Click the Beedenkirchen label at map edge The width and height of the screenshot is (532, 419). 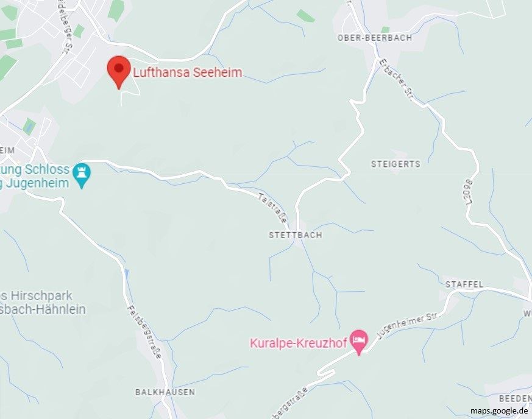tap(515, 398)
